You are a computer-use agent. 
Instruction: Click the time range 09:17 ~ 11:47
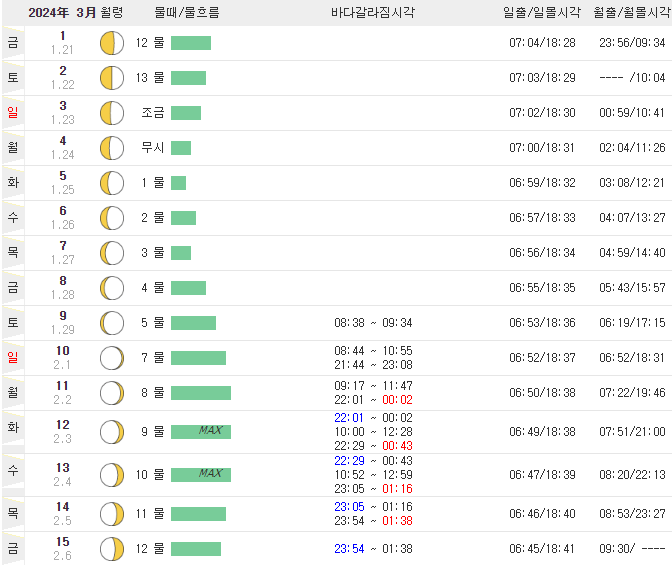pyautogui.click(x=373, y=386)
